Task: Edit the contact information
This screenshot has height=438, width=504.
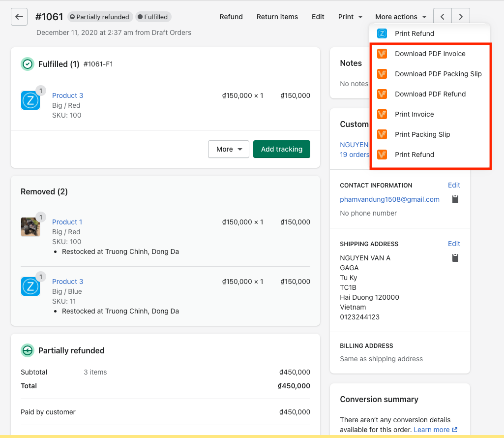Action: coord(454,185)
